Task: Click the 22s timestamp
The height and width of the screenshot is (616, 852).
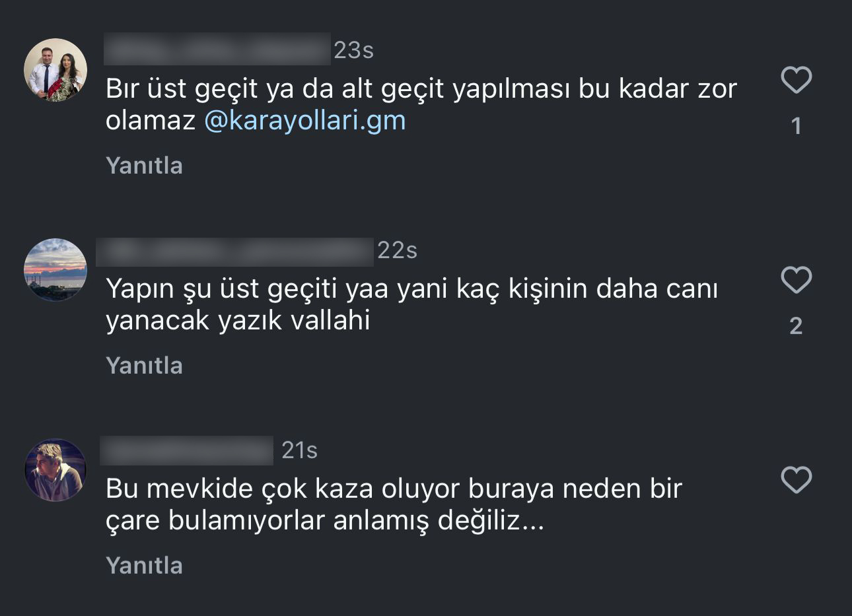Action: (398, 251)
